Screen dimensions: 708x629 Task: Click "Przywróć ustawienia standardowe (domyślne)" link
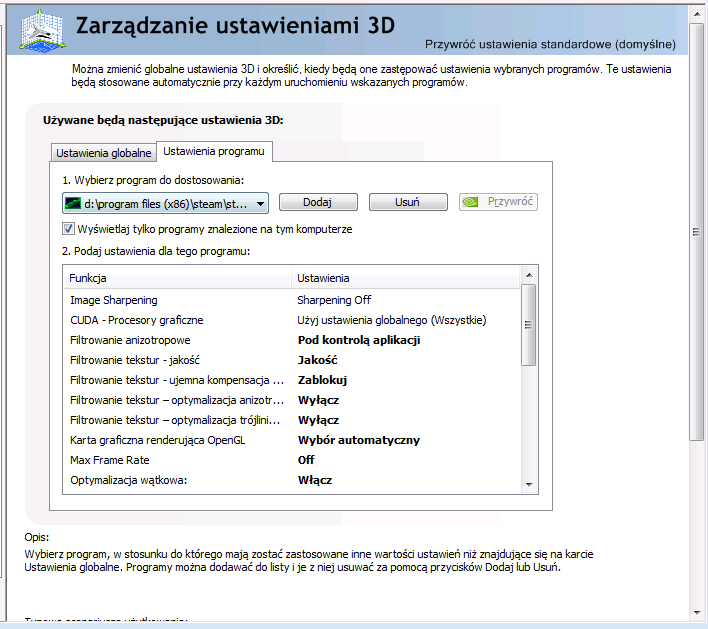pos(550,44)
